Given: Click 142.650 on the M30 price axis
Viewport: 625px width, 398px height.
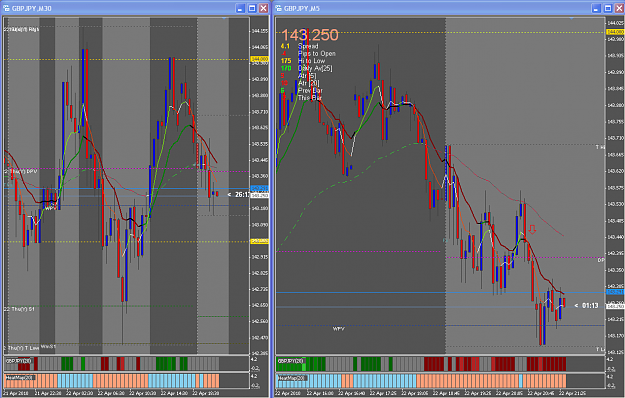Looking at the screenshot, I should pos(259,305).
